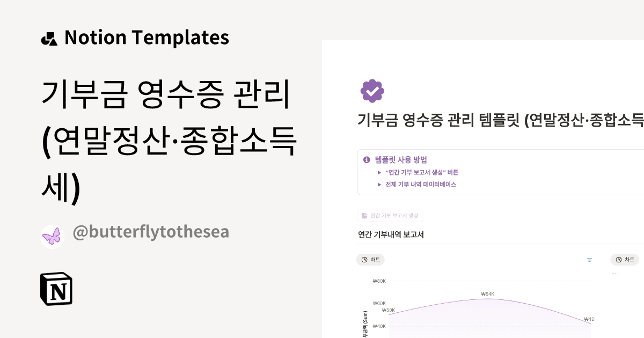The width and height of the screenshot is (644, 338).
Task: Select the right-side 차트 view tab
Action: (x=624, y=260)
